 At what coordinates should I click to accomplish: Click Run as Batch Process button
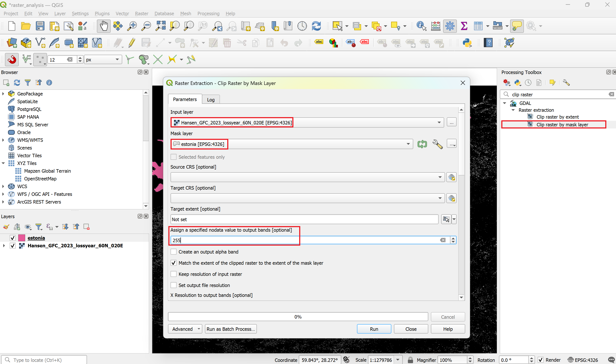(231, 329)
